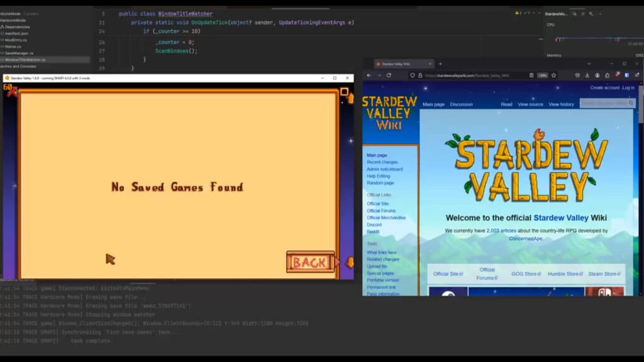Click the 120% zoom level indicator
This screenshot has height=362, width=644.
[x=542, y=75]
